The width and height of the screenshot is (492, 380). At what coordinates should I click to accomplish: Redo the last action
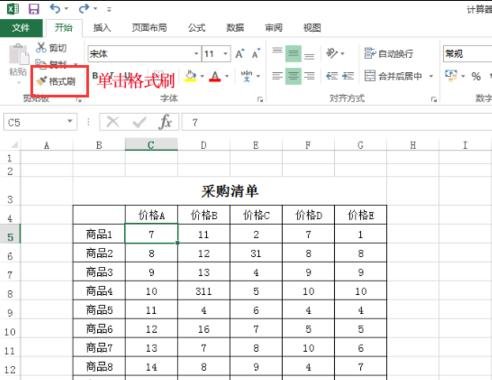pyautogui.click(x=83, y=9)
